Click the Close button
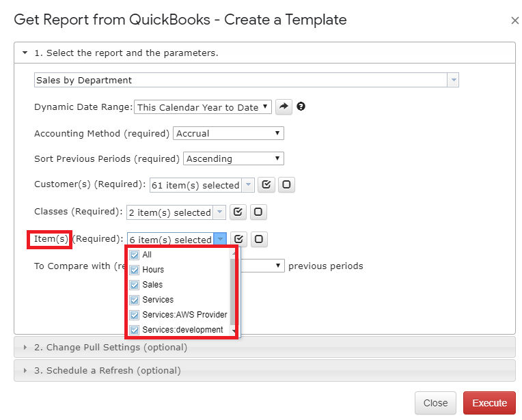 click(435, 403)
